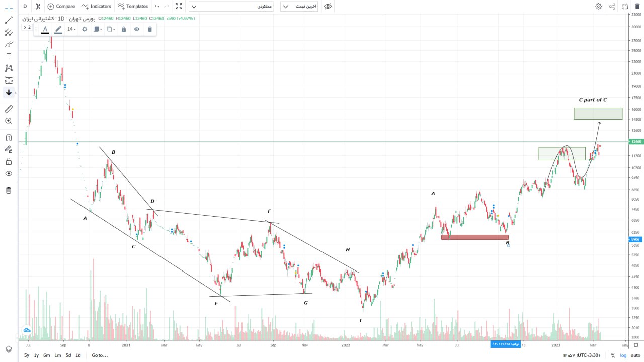The width and height of the screenshot is (644, 362).
Task: Open the Templates menu
Action: click(133, 6)
